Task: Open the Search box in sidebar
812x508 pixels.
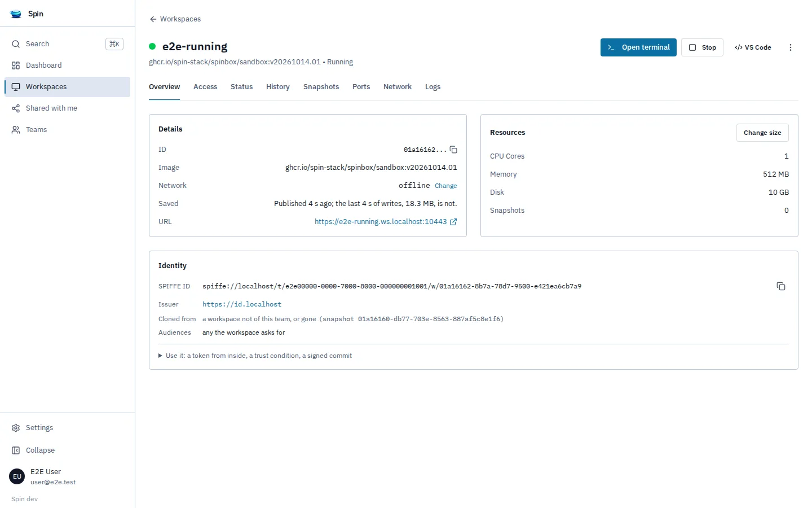Action: [68, 44]
